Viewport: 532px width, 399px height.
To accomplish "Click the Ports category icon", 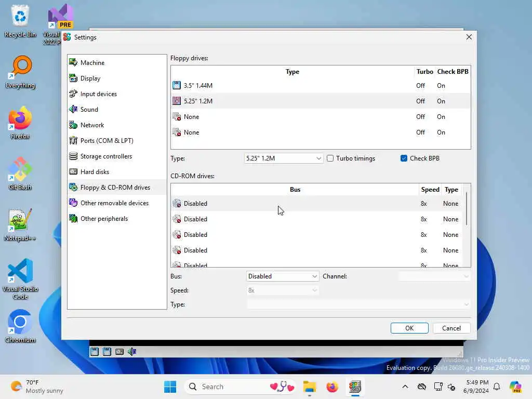I will [73, 140].
